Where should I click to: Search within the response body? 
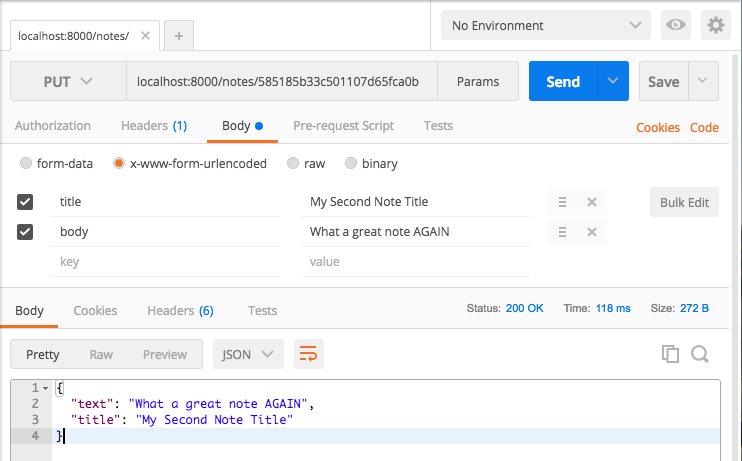pos(699,354)
